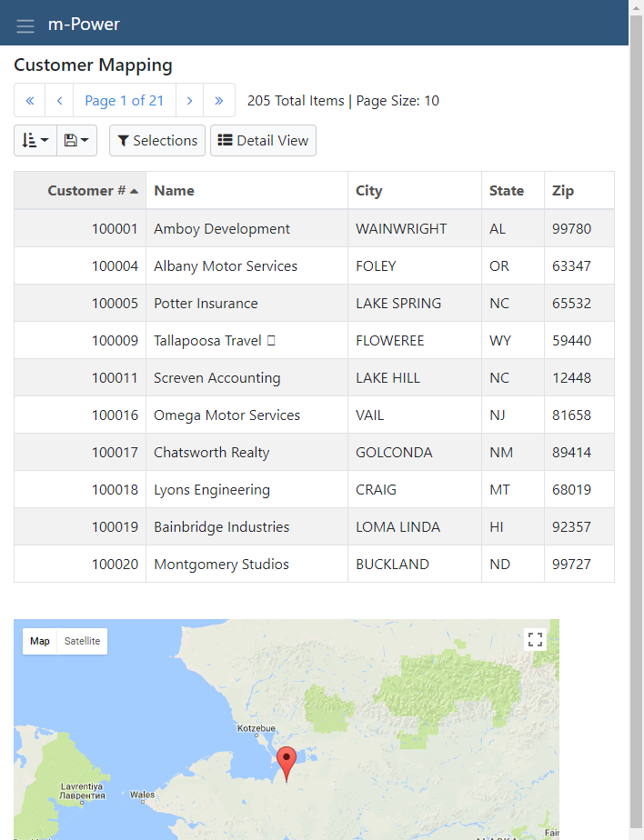The height and width of the screenshot is (840, 644).
Task: Click the FLOWEREE city cell
Action: click(415, 341)
